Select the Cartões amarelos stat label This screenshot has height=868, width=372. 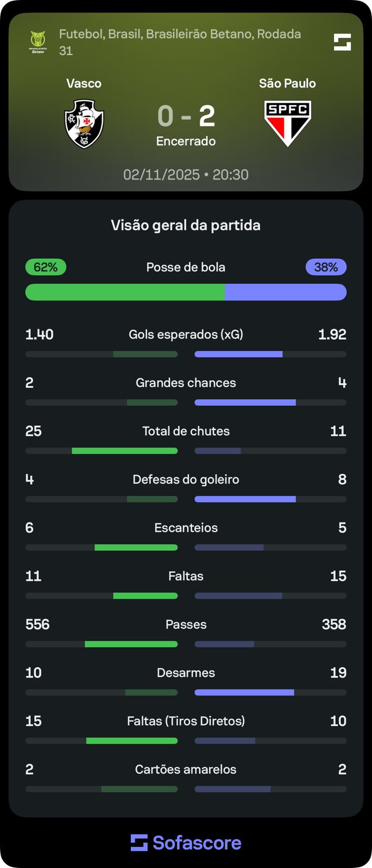pyautogui.click(x=186, y=769)
